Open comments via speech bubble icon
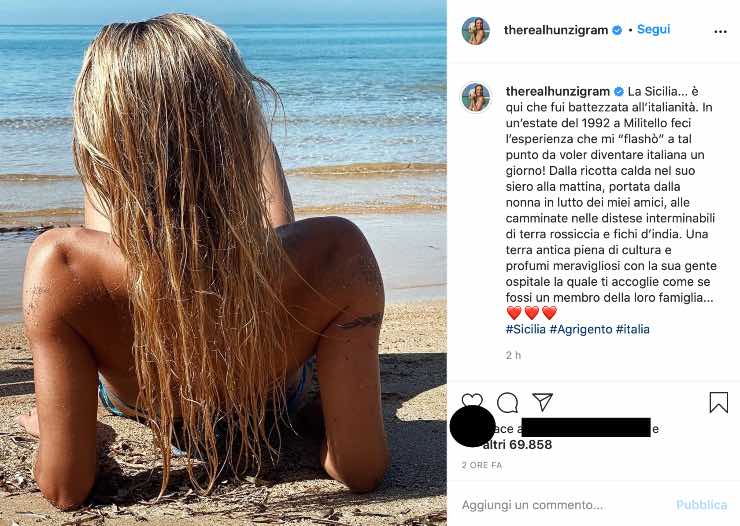Image resolution: width=740 pixels, height=526 pixels. coord(507,402)
